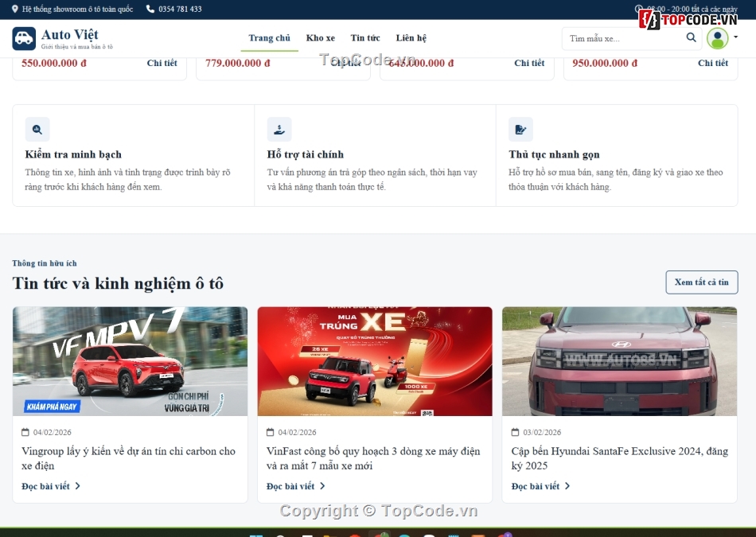Click the price 550.000.000 đ
Image resolution: width=756 pixels, height=537 pixels.
pos(54,63)
